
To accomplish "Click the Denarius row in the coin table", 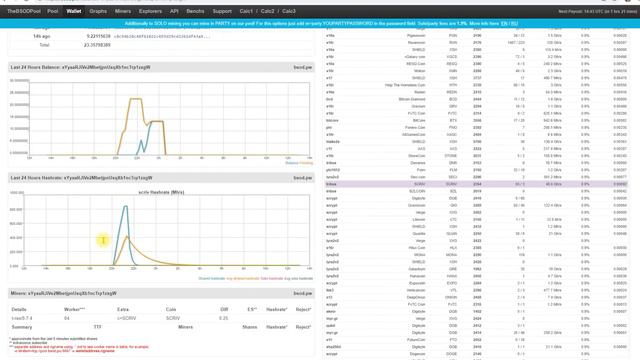I will [476, 163].
